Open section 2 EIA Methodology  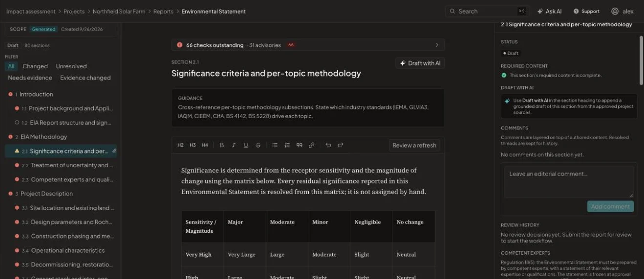[61, 137]
